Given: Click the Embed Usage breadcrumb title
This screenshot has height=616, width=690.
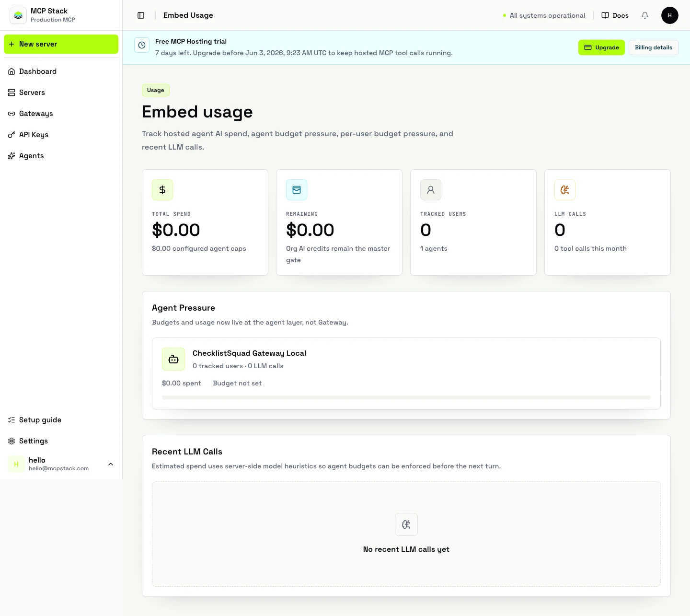Looking at the screenshot, I should pos(188,15).
